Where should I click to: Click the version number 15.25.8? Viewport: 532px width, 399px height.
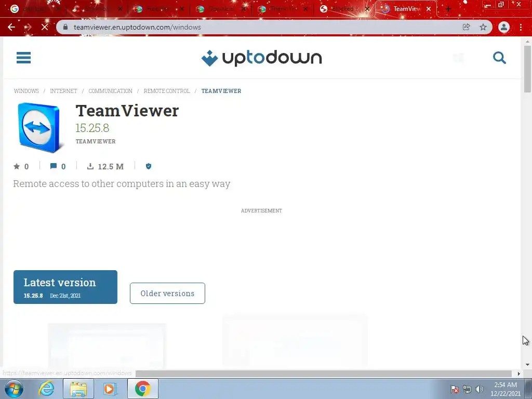pyautogui.click(x=92, y=128)
